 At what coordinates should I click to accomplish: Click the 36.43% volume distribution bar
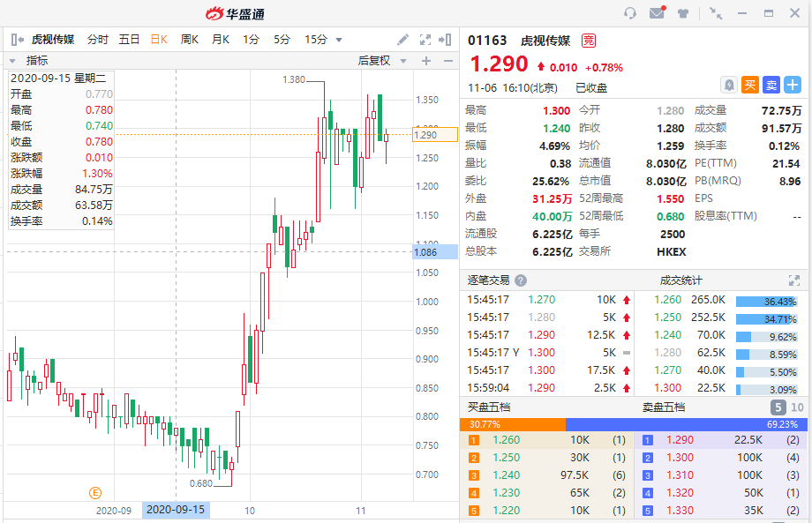(766, 302)
